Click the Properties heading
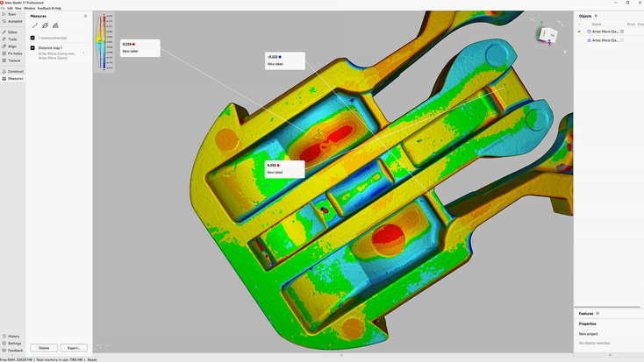This screenshot has width=644, height=362. click(x=587, y=323)
